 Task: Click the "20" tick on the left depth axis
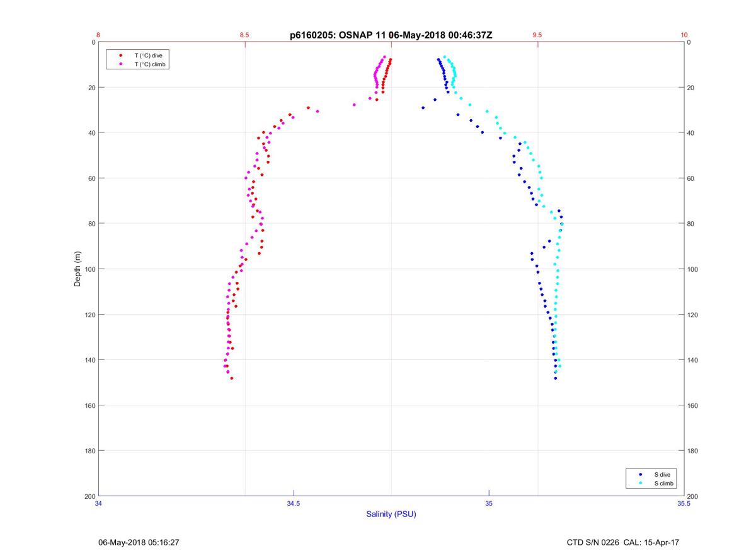[91, 88]
